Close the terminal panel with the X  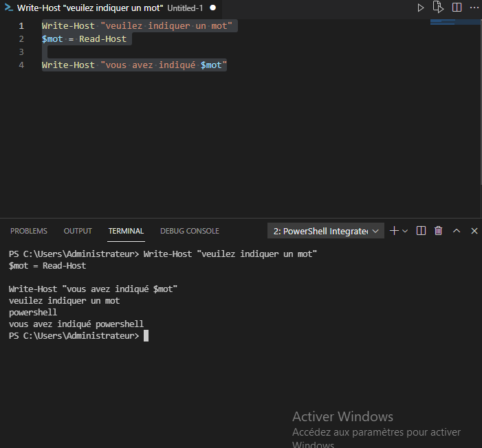coord(474,231)
